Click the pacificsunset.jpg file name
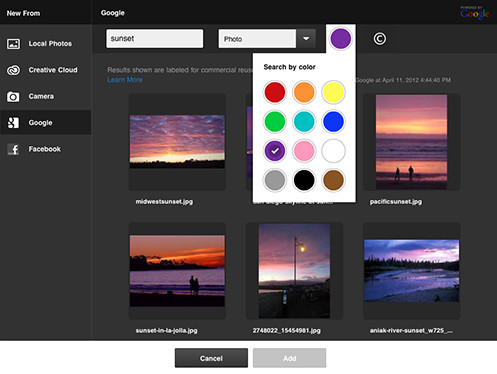This screenshot has width=497, height=374. tap(396, 202)
